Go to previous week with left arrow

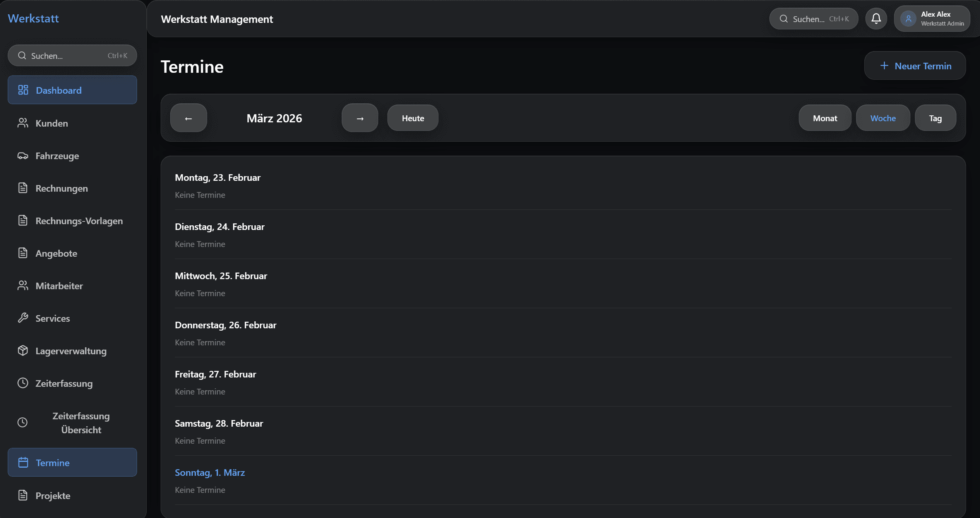(x=188, y=118)
